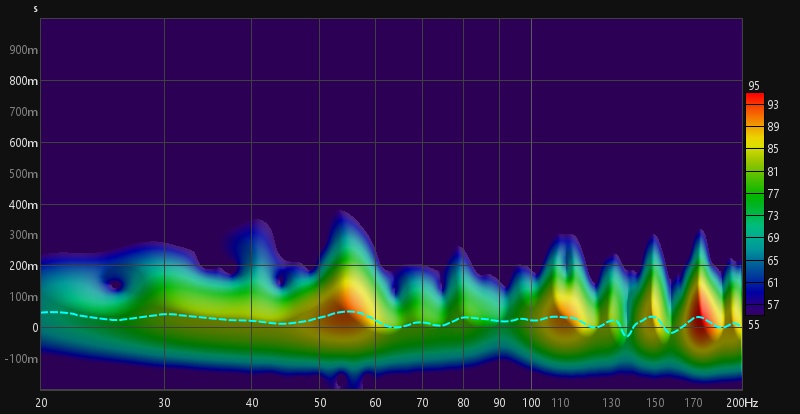Click the 61 color scale value
The width and height of the screenshot is (800, 414).
(772, 283)
